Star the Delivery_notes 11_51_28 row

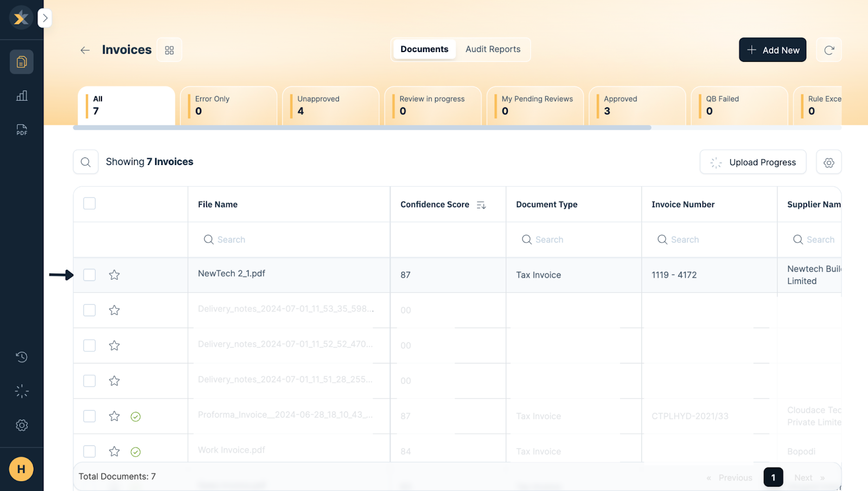tap(114, 381)
